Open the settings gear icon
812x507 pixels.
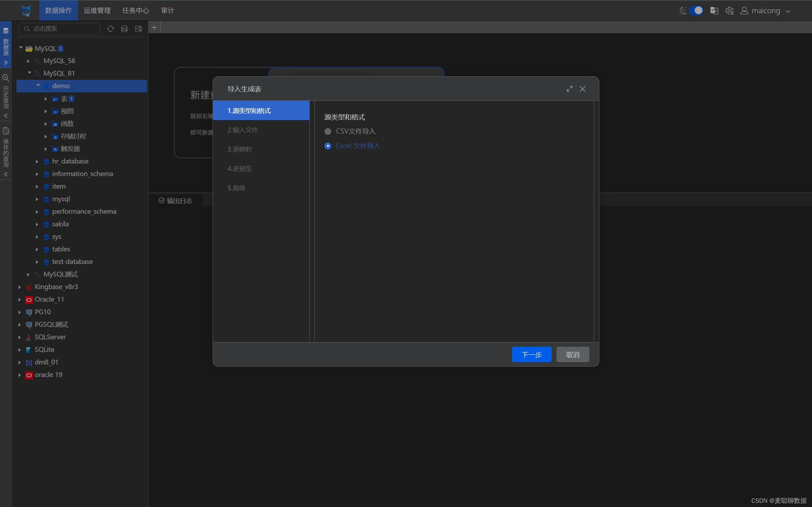[729, 11]
